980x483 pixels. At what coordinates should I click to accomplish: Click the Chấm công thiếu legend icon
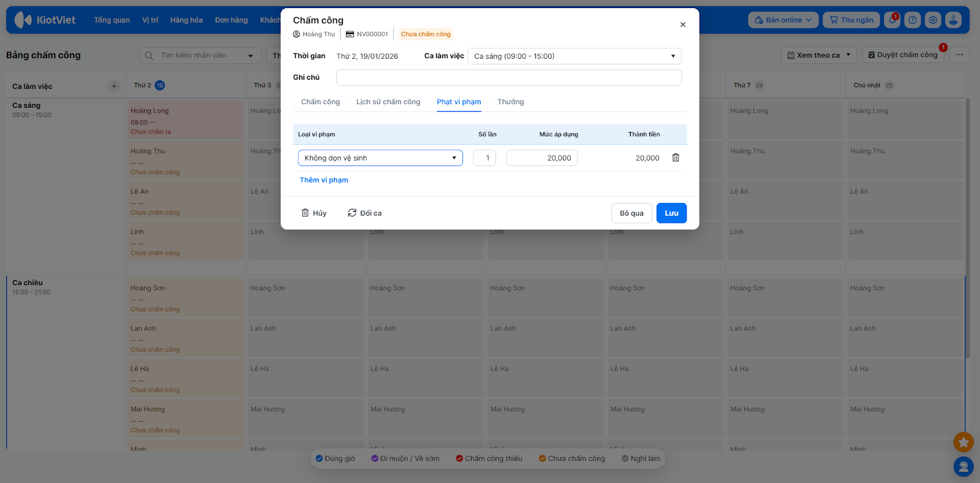(x=459, y=458)
